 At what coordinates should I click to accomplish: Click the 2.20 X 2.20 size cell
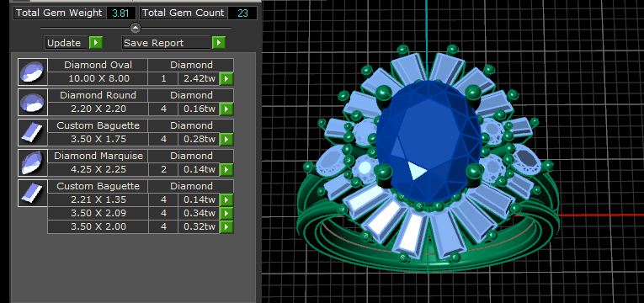coord(98,109)
